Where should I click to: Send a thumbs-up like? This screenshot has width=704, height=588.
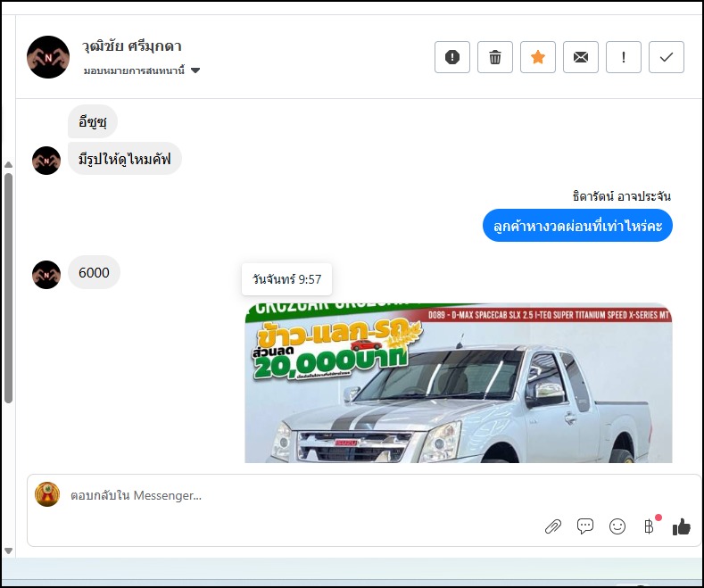682,526
